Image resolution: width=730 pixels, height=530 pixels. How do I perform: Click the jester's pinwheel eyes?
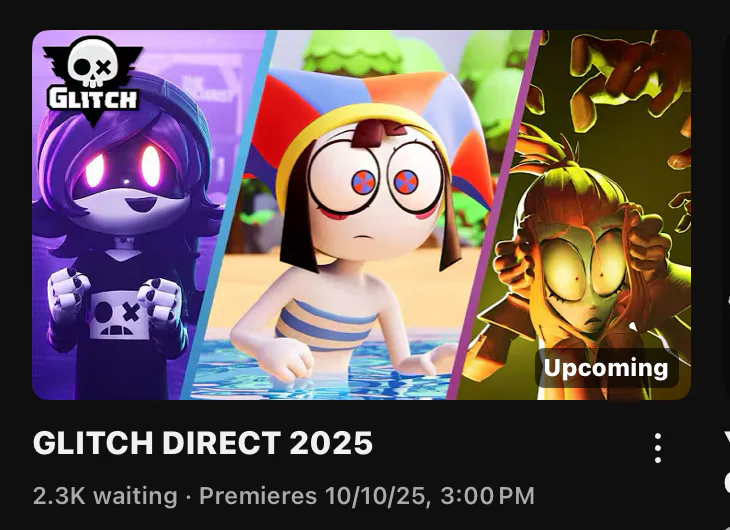coord(385,182)
